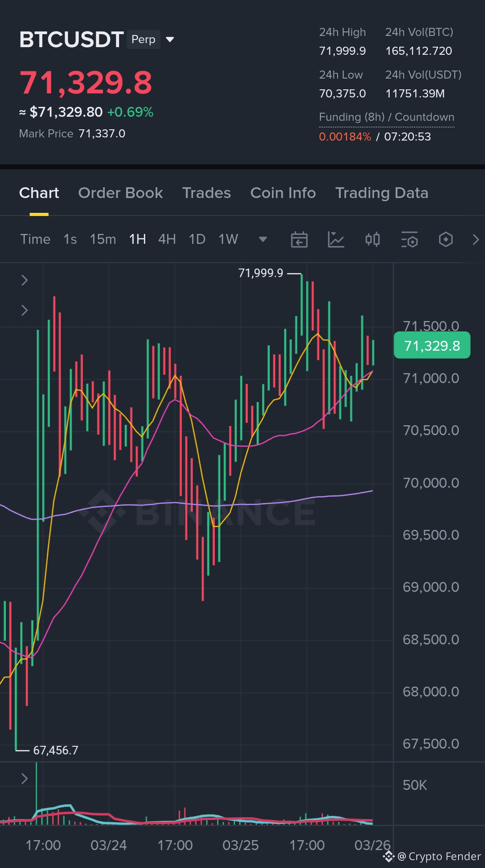Tap the chart high marker 71,999.9
This screenshot has height=868, width=485.
[x=261, y=273]
